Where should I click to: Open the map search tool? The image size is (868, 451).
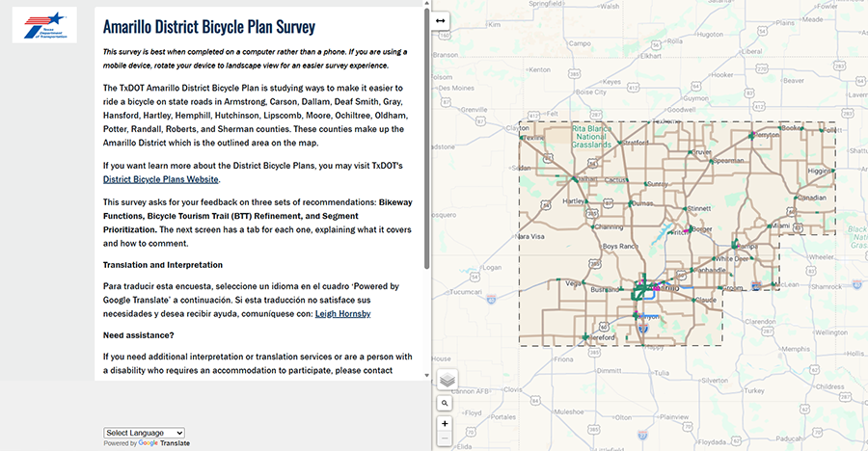pyautogui.click(x=445, y=403)
